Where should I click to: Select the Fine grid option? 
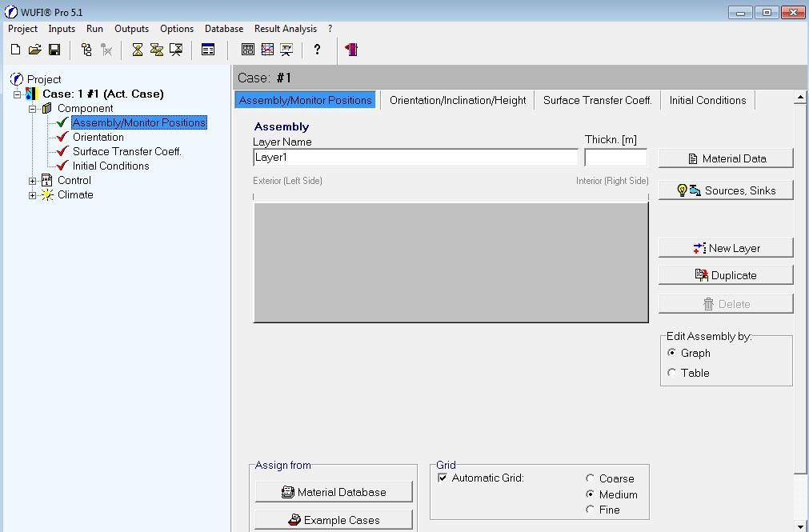click(x=591, y=510)
